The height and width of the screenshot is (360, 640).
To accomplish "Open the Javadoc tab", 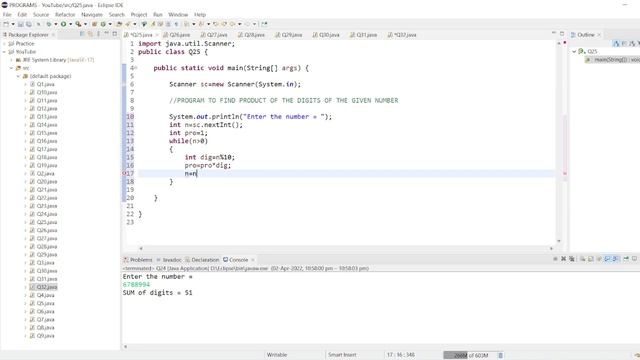I will pyautogui.click(x=169, y=260).
